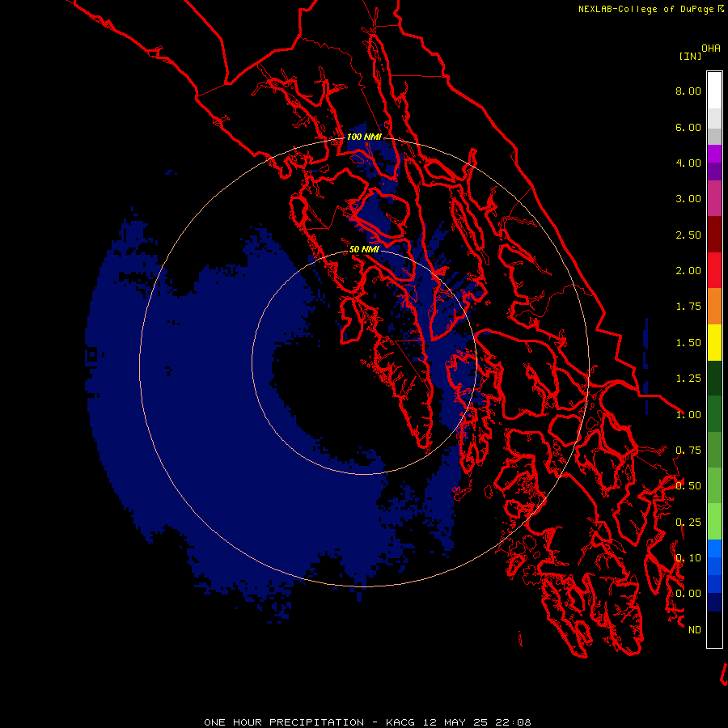This screenshot has width=728, height=728.
Task: Click the 3.00 legend value
Action: click(688, 199)
